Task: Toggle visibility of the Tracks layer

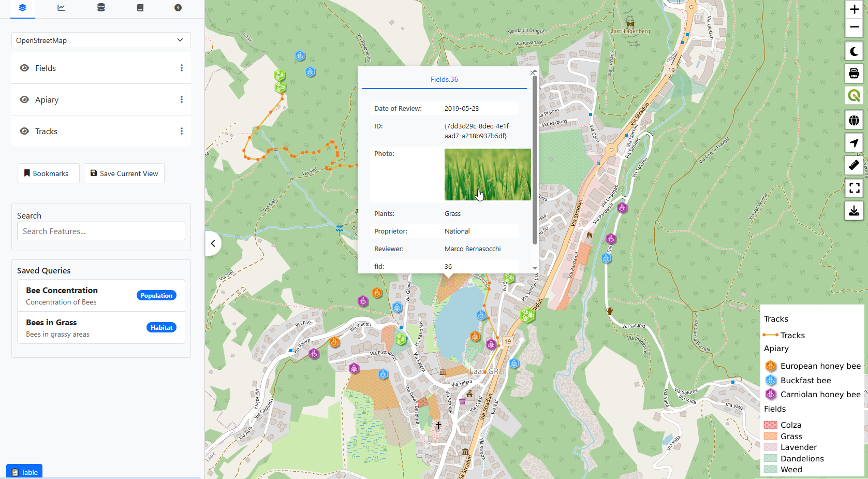Action: pos(24,131)
